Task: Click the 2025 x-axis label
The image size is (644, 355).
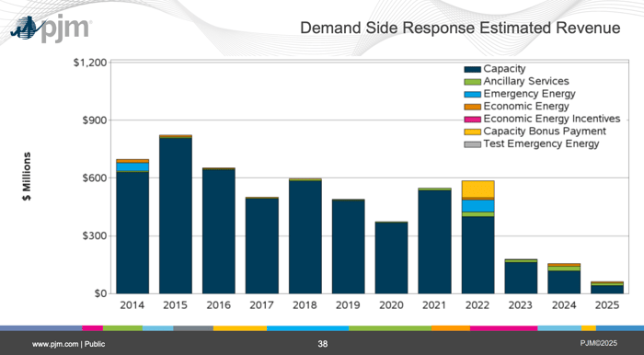Action: [x=607, y=305]
